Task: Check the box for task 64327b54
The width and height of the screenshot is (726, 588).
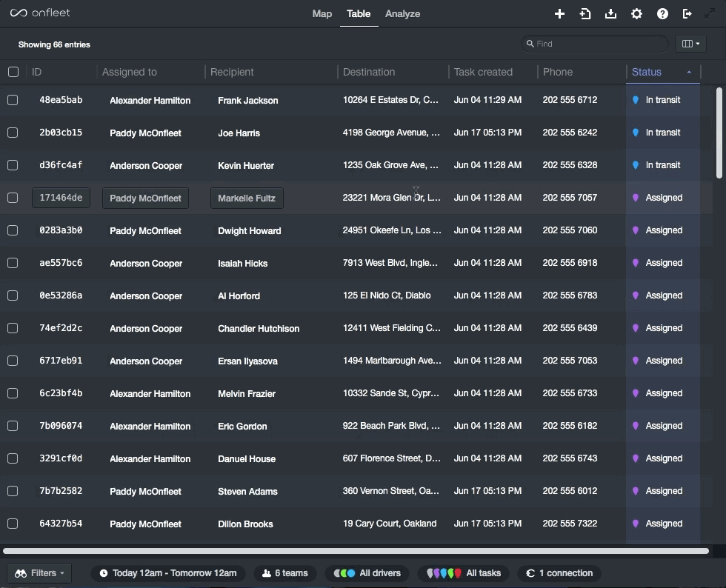Action: click(x=13, y=524)
